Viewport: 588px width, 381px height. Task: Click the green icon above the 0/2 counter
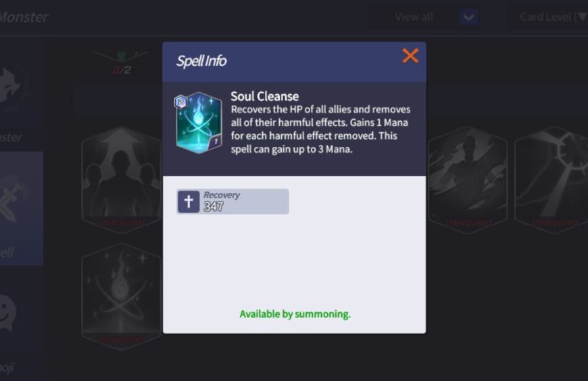121,57
